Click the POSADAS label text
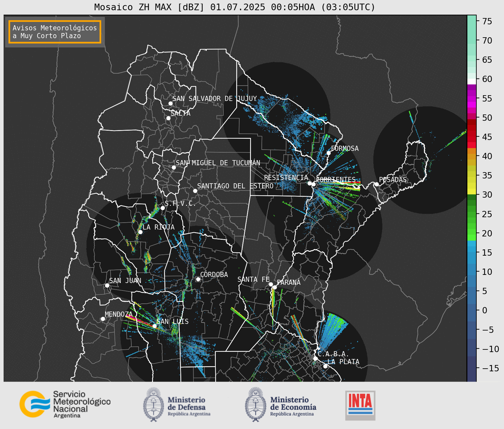 click(x=393, y=180)
